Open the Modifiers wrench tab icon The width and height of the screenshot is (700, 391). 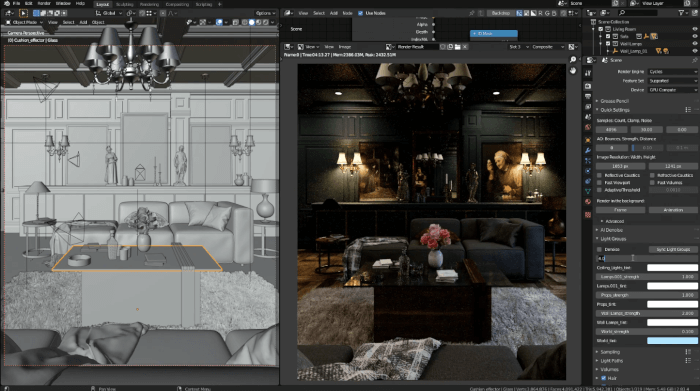click(588, 150)
